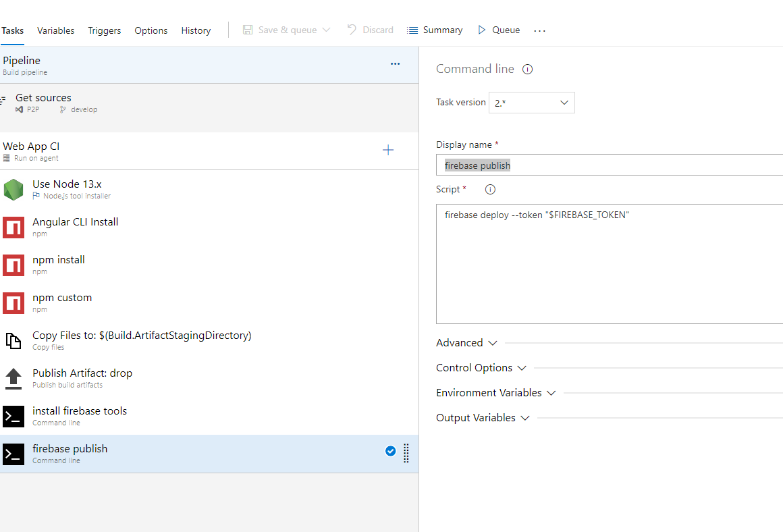Click the Command line info icon
Viewport: 783px width, 532px height.
pyautogui.click(x=527, y=70)
